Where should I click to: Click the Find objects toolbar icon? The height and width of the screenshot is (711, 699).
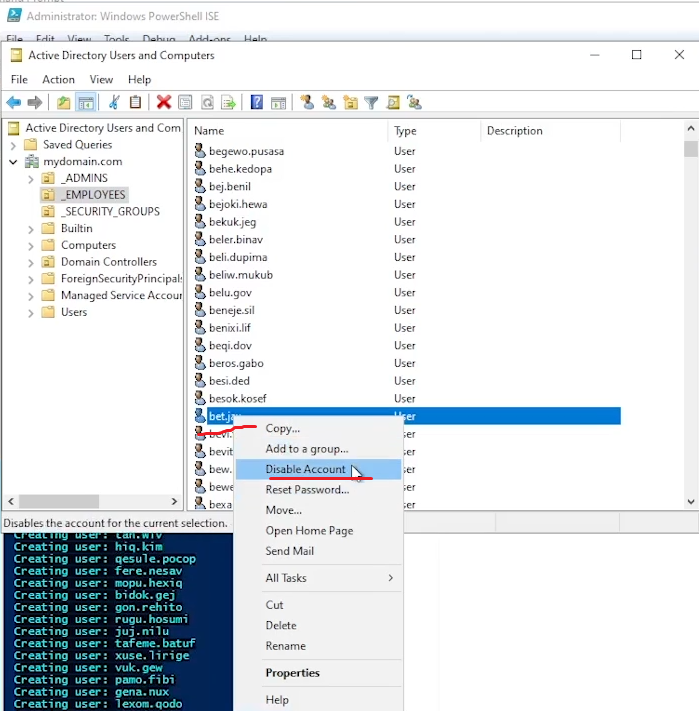point(393,102)
